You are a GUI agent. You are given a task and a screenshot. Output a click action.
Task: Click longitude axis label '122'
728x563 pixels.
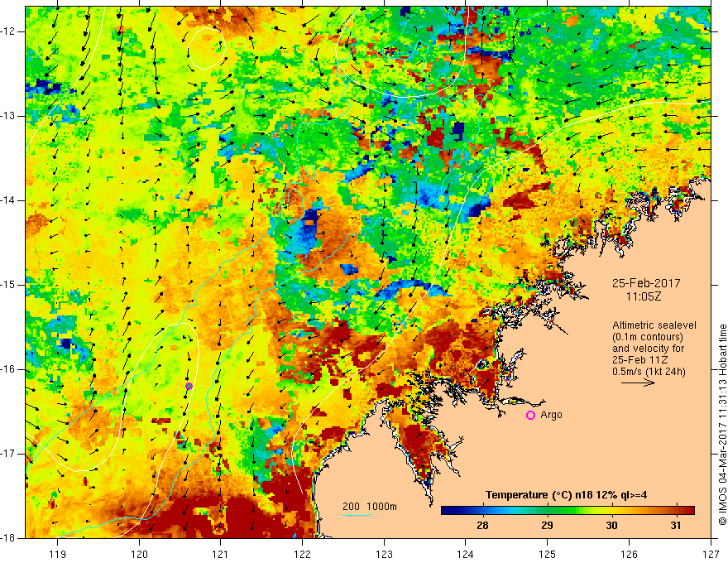(x=302, y=554)
